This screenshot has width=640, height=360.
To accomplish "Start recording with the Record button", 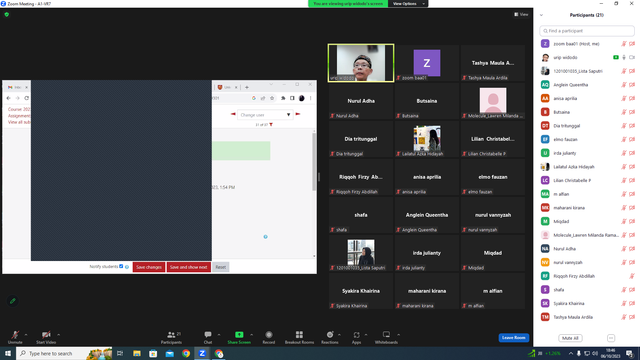I will pos(269,337).
